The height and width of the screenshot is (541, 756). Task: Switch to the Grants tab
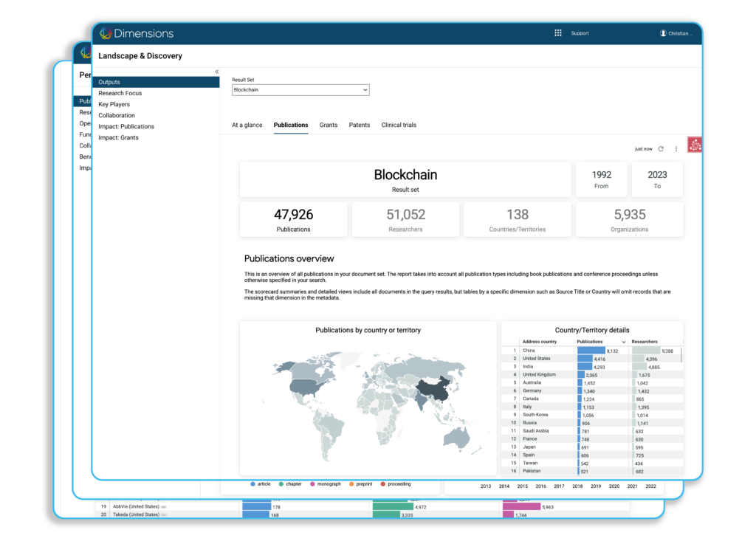coord(329,125)
